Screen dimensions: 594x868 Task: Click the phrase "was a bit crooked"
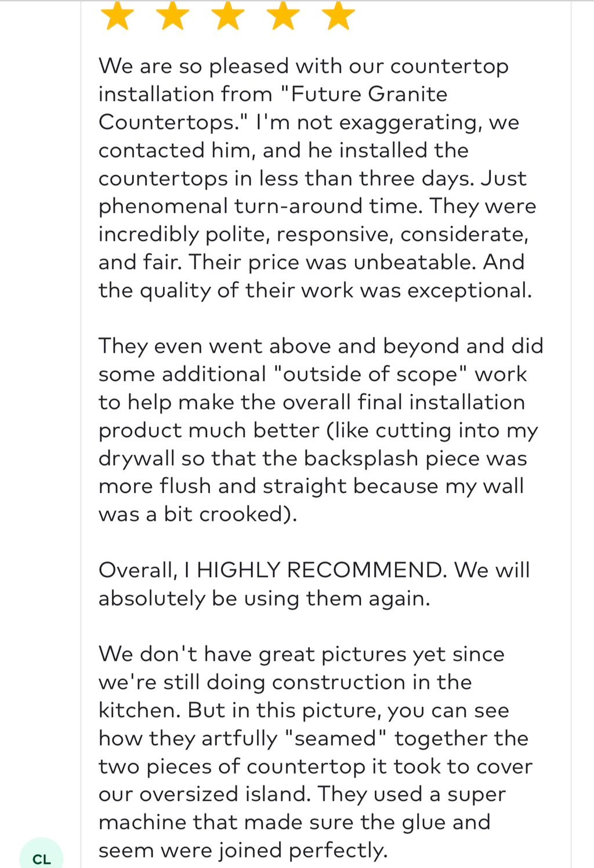197,515
